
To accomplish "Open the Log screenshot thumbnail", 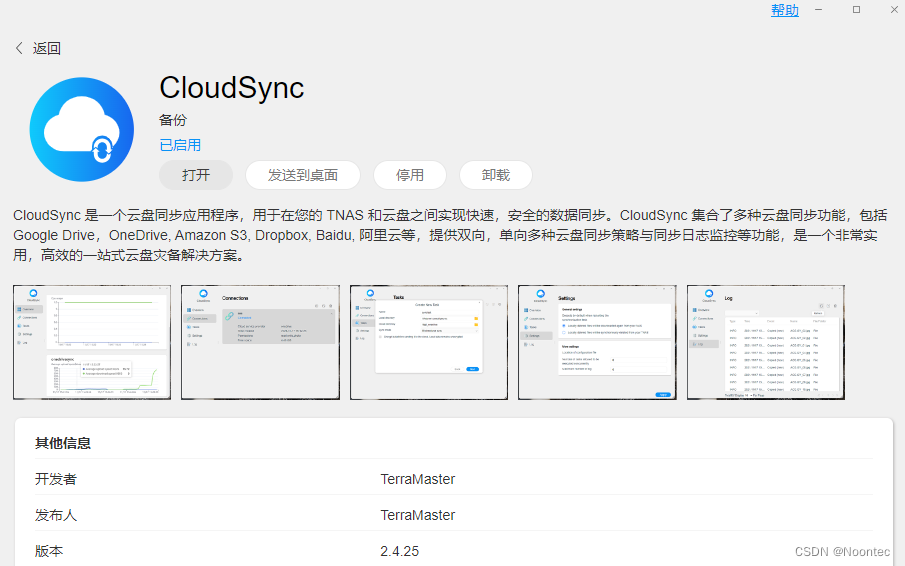I will tap(765, 342).
